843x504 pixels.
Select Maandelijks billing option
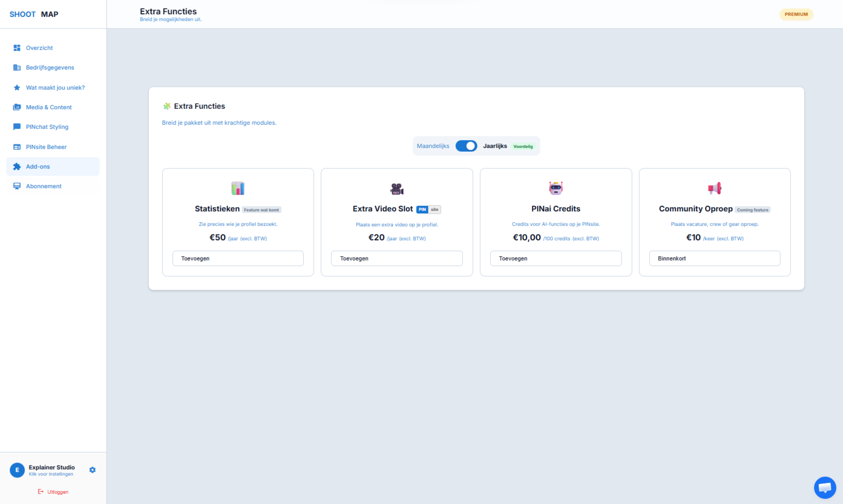pos(433,146)
